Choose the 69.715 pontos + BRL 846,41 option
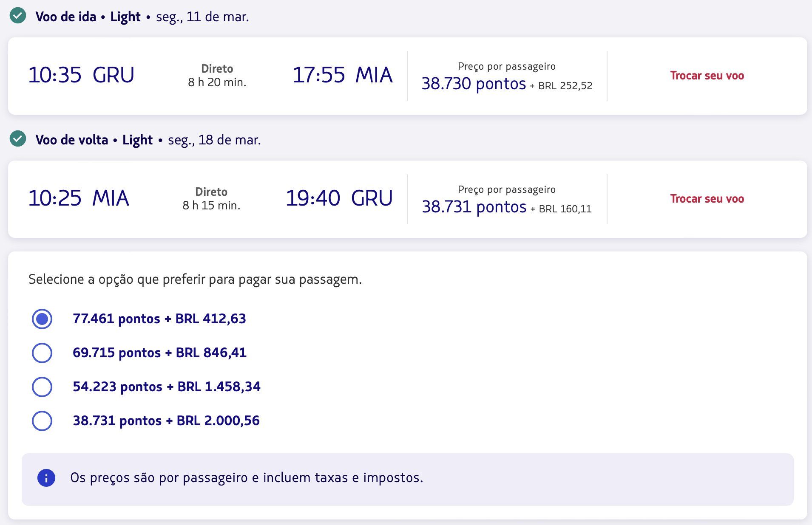Image resolution: width=812 pixels, height=525 pixels. [42, 353]
